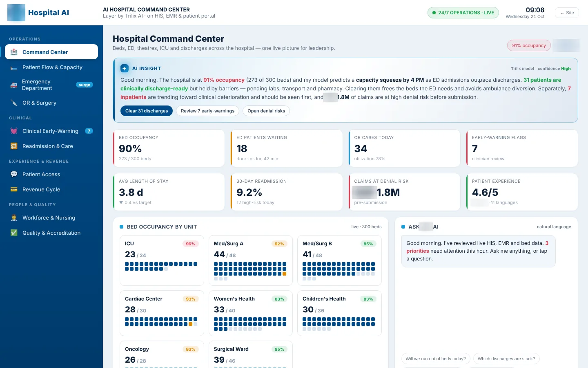Viewport: 588px width, 368px height.
Task: Click the Readmission & Care loop icon
Action: [14, 146]
